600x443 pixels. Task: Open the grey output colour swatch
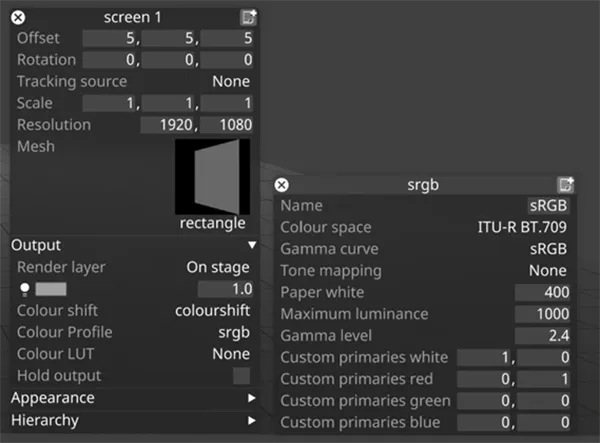51,289
